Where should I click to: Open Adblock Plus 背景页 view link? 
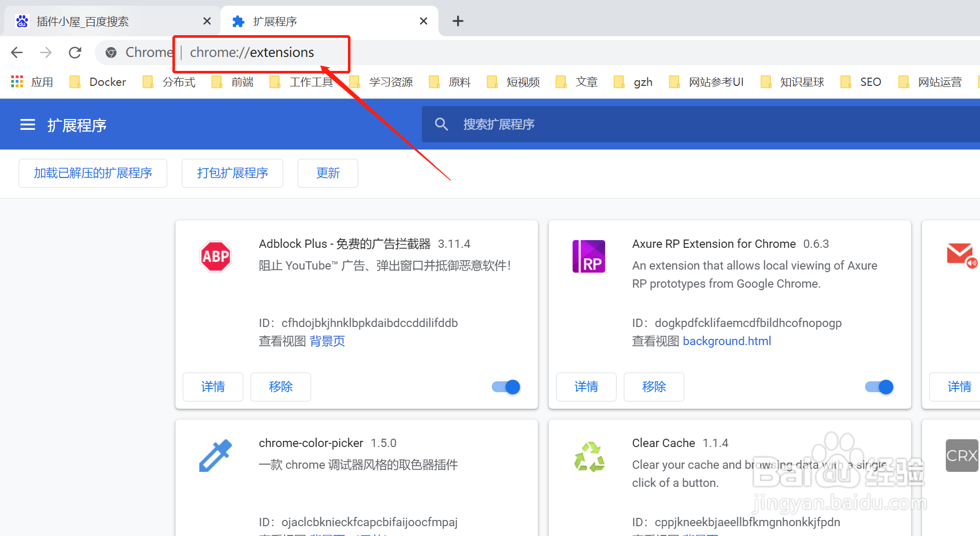pos(327,341)
